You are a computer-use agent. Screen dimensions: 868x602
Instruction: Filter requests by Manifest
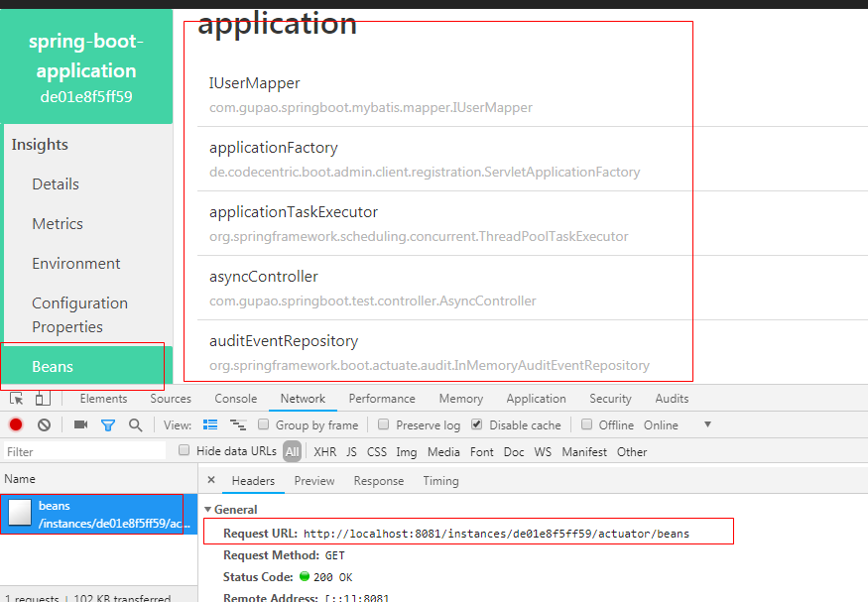click(584, 452)
